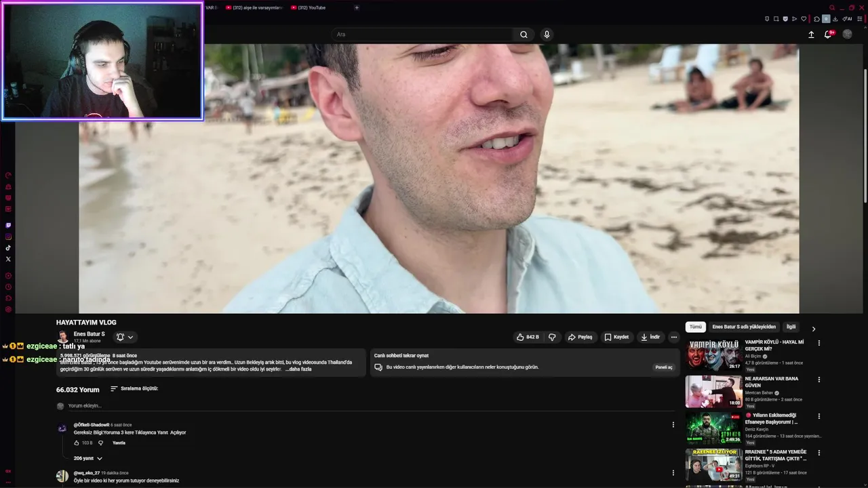Viewport: 868px width, 488px height.
Task: Open live chat replay with Paneli aç
Action: pos(663,367)
